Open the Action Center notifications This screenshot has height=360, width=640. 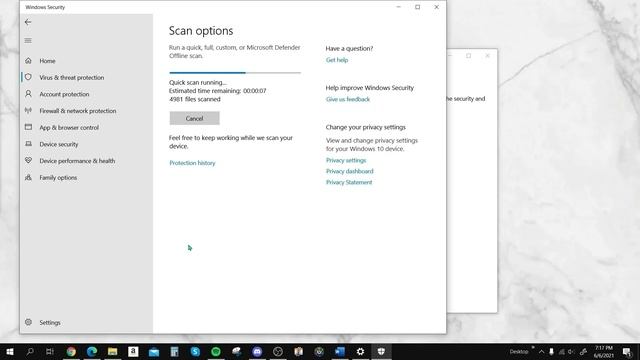tap(627, 351)
